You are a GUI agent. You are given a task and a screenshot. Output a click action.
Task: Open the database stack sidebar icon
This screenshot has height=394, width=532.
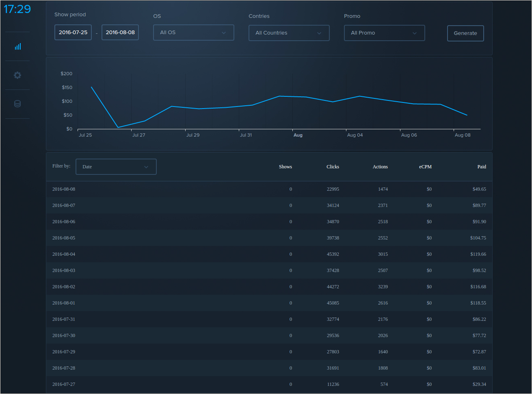pyautogui.click(x=17, y=104)
